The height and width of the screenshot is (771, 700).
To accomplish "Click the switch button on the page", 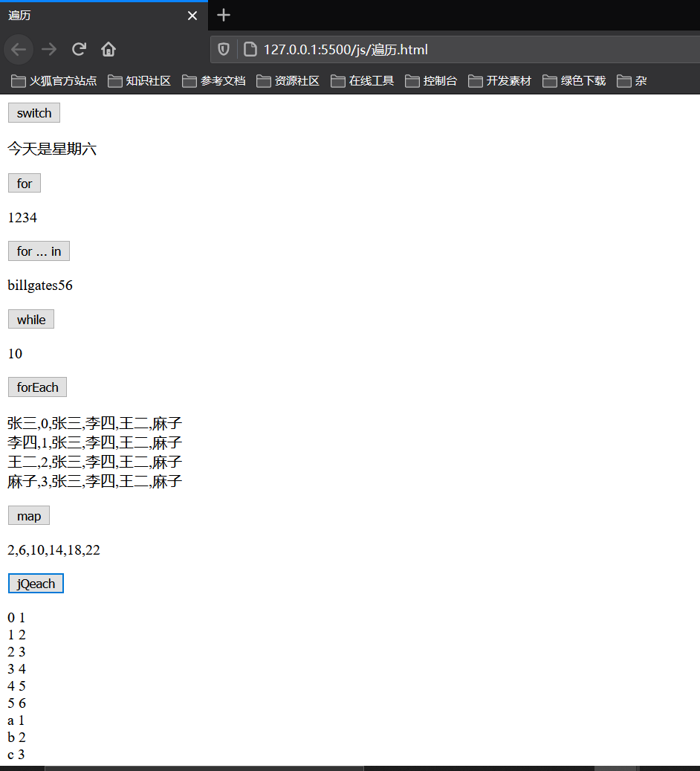I will point(33,112).
